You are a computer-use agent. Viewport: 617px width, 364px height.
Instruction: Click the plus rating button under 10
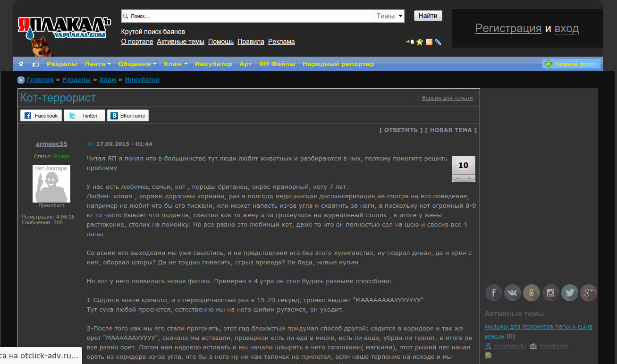(x=469, y=178)
